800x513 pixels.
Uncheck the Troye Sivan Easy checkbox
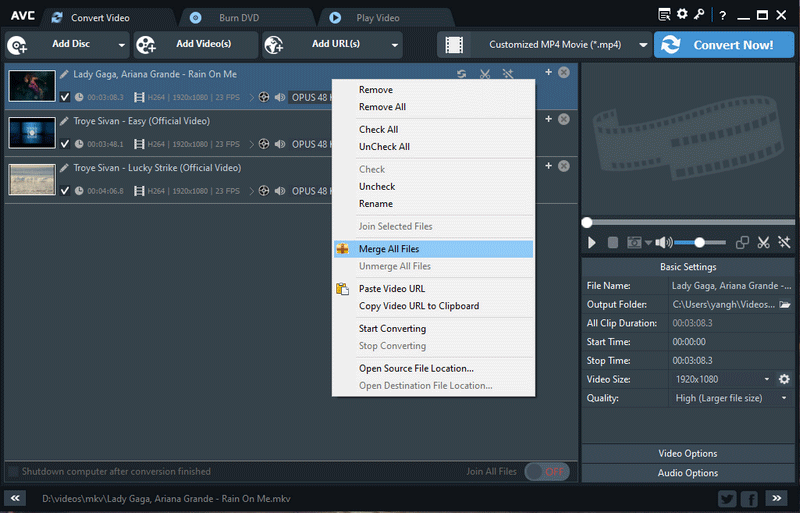[65, 144]
